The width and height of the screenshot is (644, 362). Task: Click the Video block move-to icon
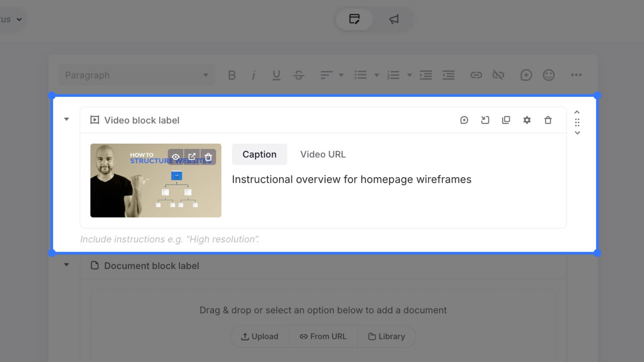pyautogui.click(x=485, y=120)
